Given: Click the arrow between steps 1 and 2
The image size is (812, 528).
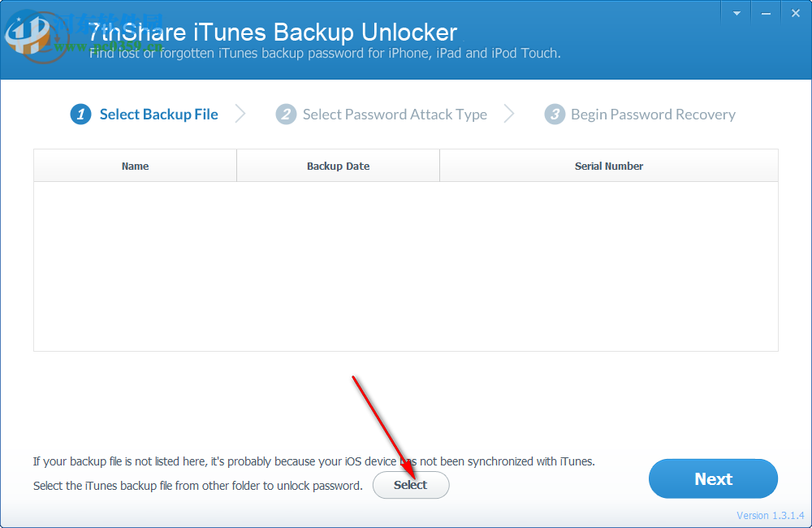Looking at the screenshot, I should click(240, 115).
